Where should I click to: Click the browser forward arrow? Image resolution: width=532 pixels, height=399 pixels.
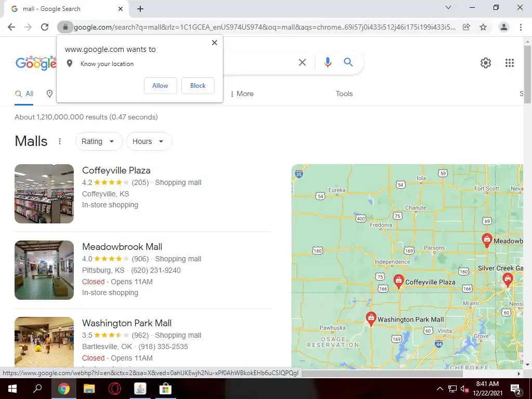[x=28, y=27]
